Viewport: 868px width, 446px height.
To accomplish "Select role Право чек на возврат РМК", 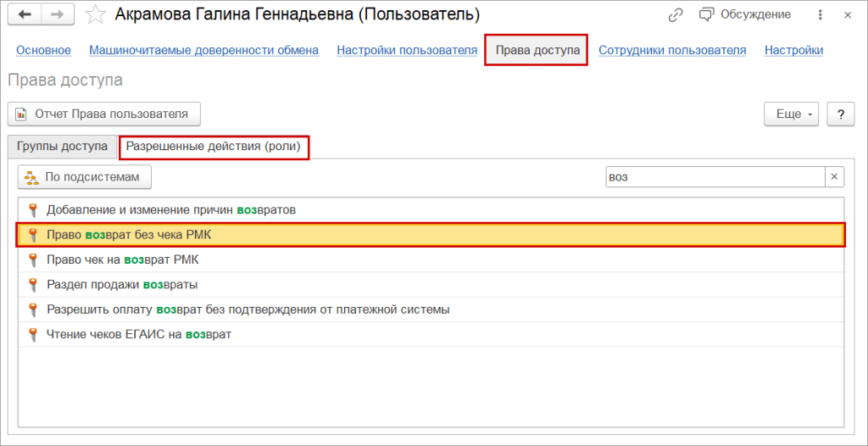I will pyautogui.click(x=123, y=259).
